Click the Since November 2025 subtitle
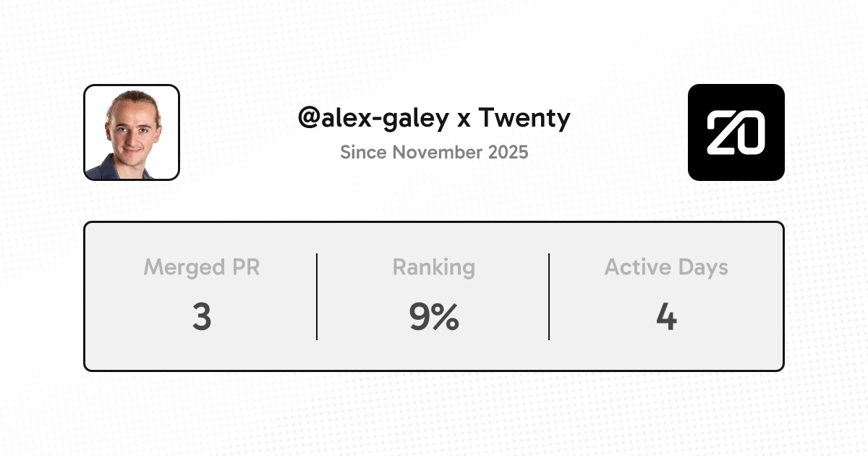Image resolution: width=868 pixels, height=456 pixels. pos(434,153)
